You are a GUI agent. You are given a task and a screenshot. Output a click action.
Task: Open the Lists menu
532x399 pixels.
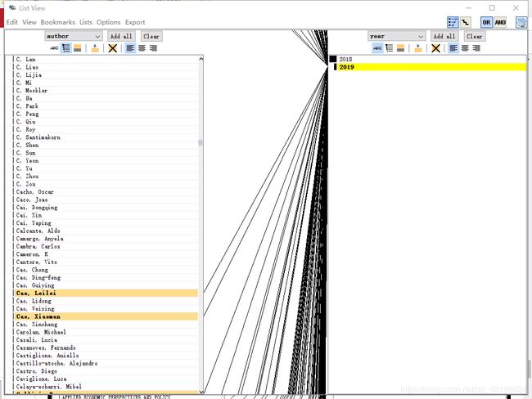(86, 22)
